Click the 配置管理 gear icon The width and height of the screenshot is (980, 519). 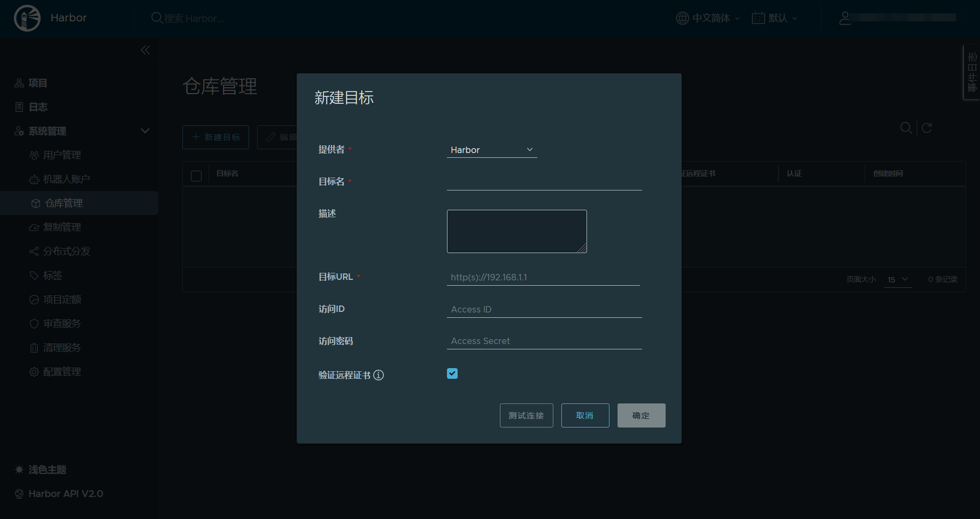pos(34,372)
